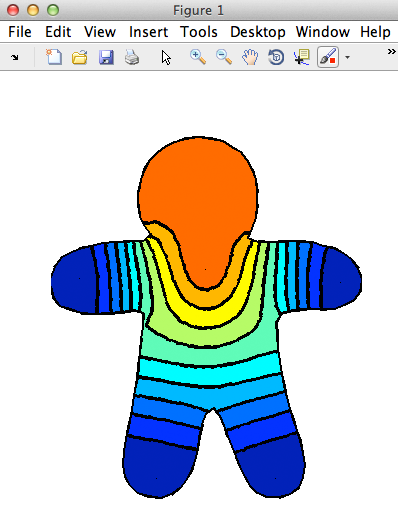This screenshot has width=398, height=505.
Task: Save the figure with the floppy disk icon
Action: [x=106, y=57]
